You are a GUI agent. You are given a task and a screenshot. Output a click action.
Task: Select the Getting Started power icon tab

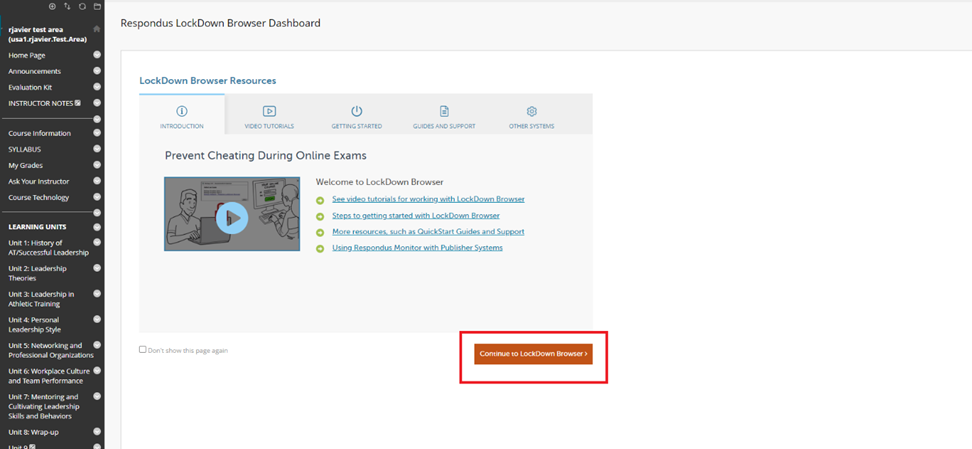point(356,115)
